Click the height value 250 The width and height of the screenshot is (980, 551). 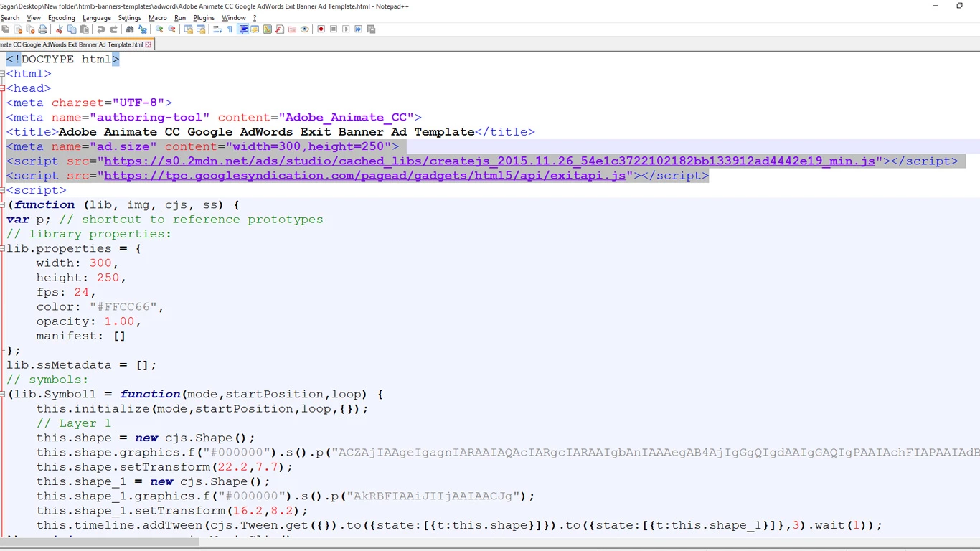(108, 278)
